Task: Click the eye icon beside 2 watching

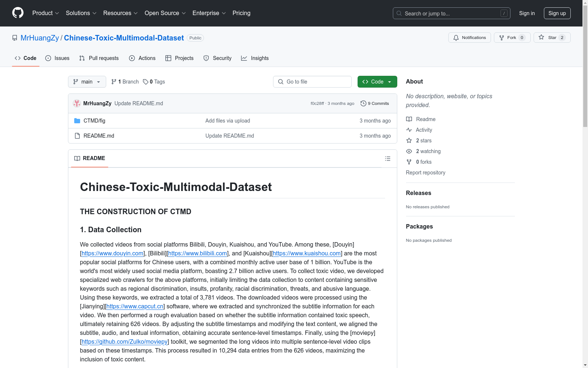Action: click(x=409, y=151)
